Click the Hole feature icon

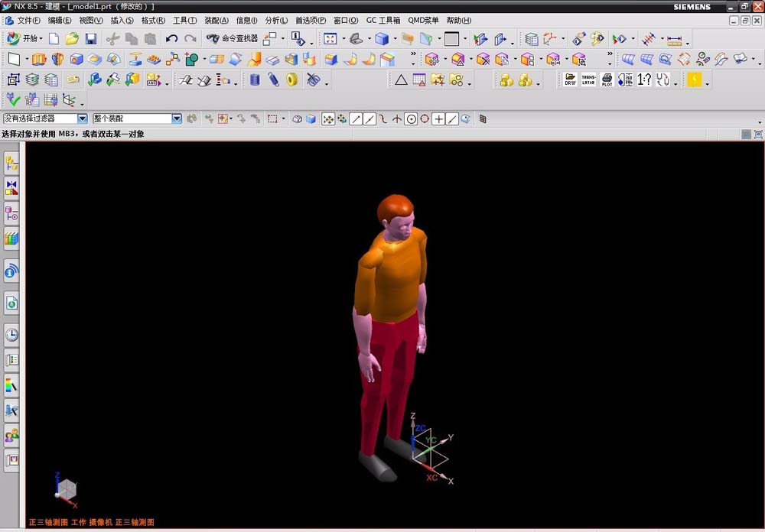tap(76, 60)
